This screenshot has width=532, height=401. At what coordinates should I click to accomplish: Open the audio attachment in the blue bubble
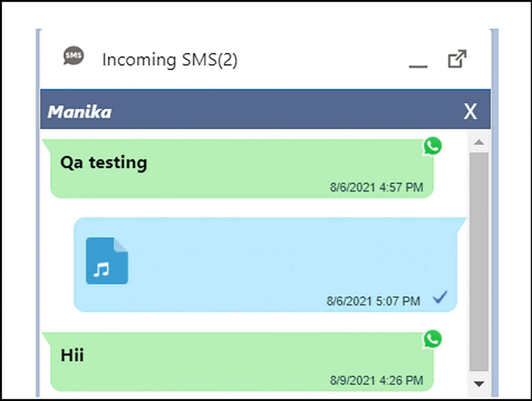[106, 261]
